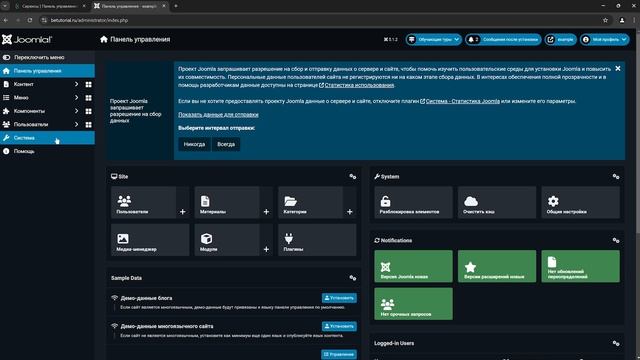640x360 pixels.
Task: Expand the Пользователи sidebar chevron
Action: pos(76,124)
